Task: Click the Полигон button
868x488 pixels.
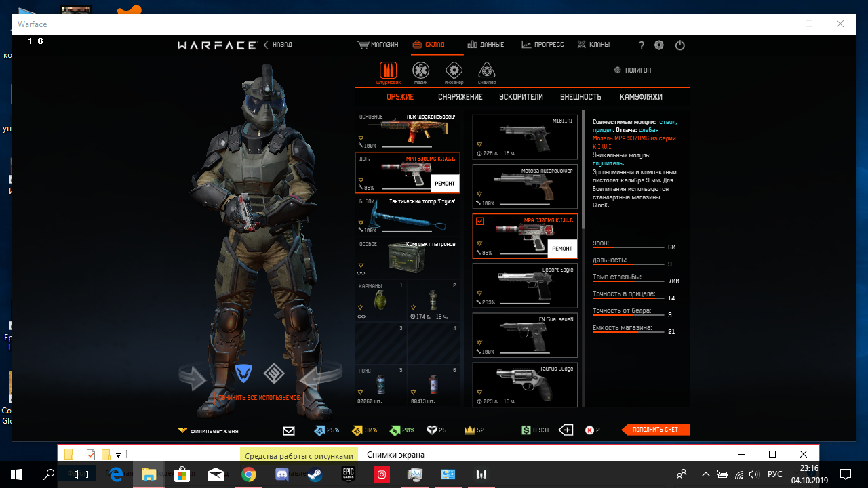Action: [633, 70]
